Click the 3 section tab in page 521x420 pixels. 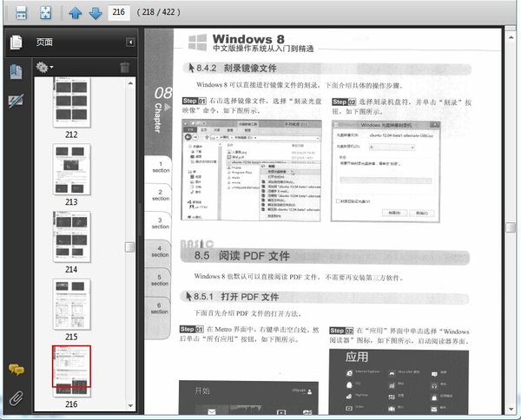(x=159, y=224)
